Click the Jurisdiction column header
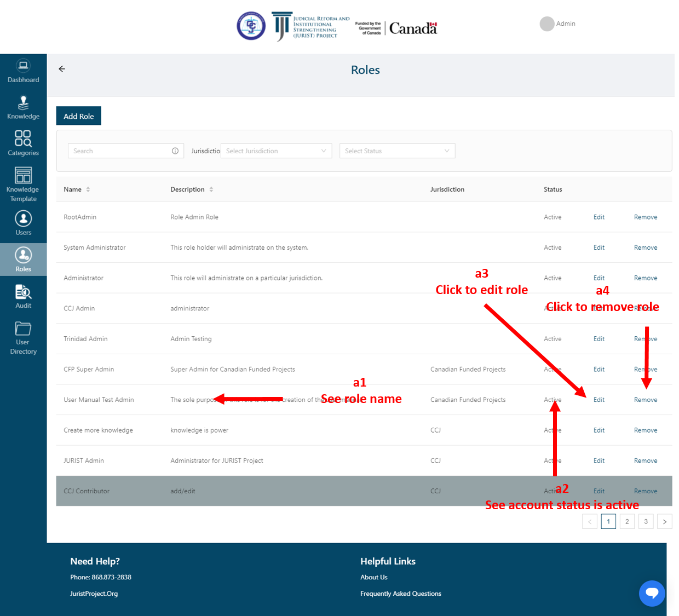679x616 pixels. 447,189
